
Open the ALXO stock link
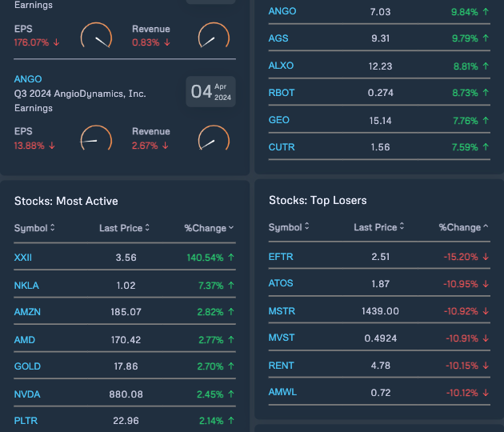(281, 66)
